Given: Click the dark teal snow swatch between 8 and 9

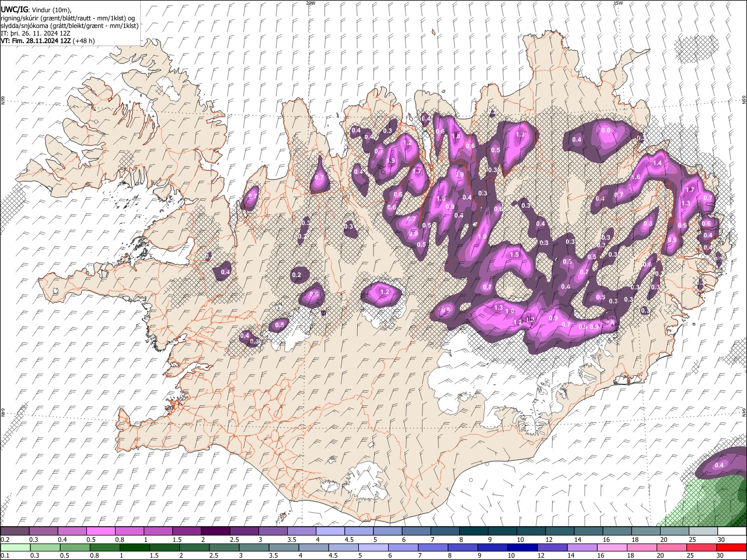Looking at the screenshot, I should tap(473, 531).
